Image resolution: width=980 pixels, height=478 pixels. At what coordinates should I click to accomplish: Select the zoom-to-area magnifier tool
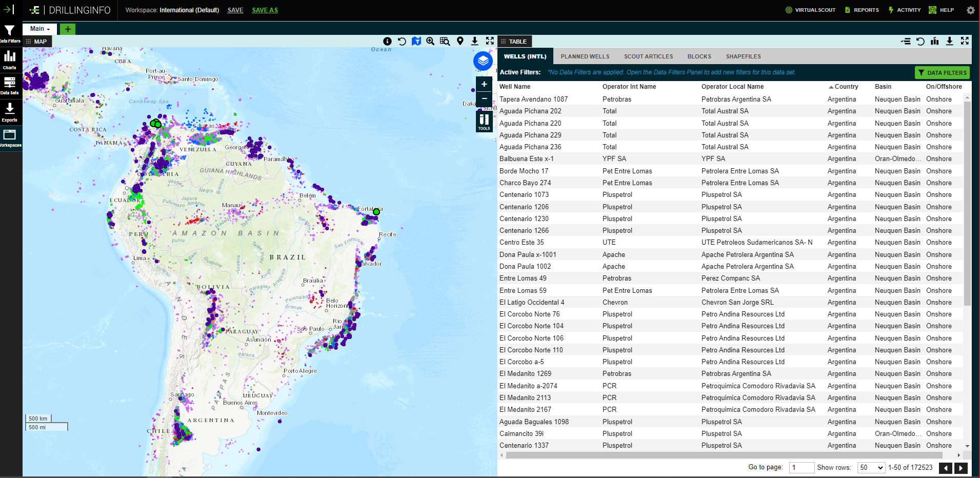tap(430, 42)
